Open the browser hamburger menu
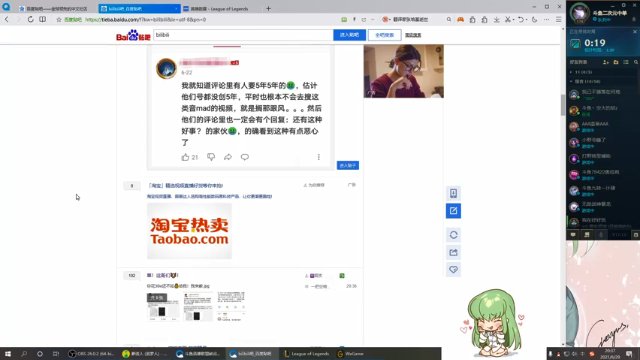 tap(558, 20)
